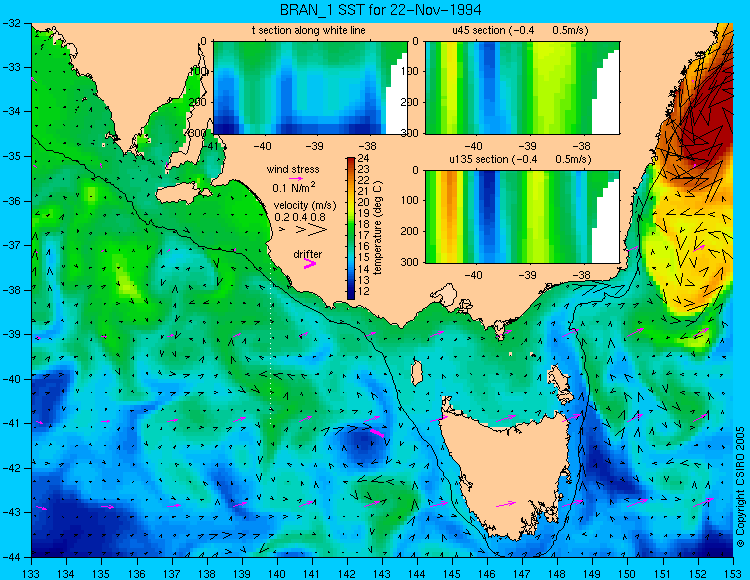750x580 pixels.
Task: Click the "0.1 N/m2" legend value
Action: click(x=294, y=187)
